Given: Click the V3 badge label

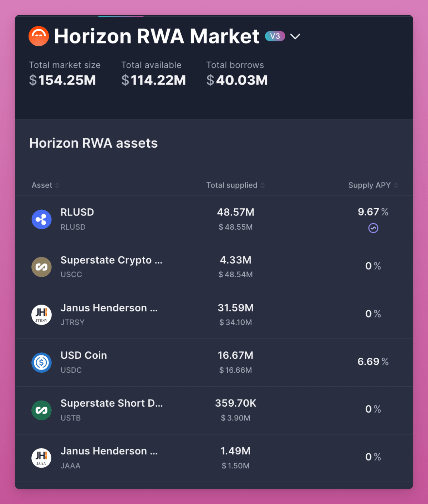Looking at the screenshot, I should click(x=275, y=36).
